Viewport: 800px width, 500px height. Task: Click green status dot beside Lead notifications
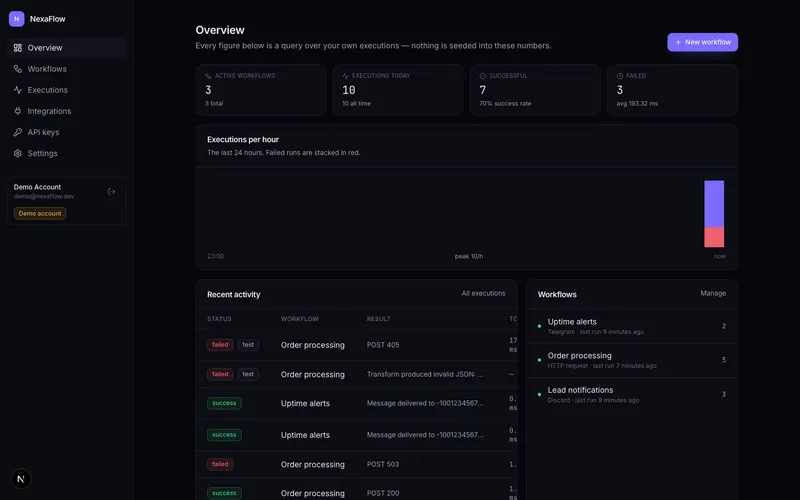point(539,394)
